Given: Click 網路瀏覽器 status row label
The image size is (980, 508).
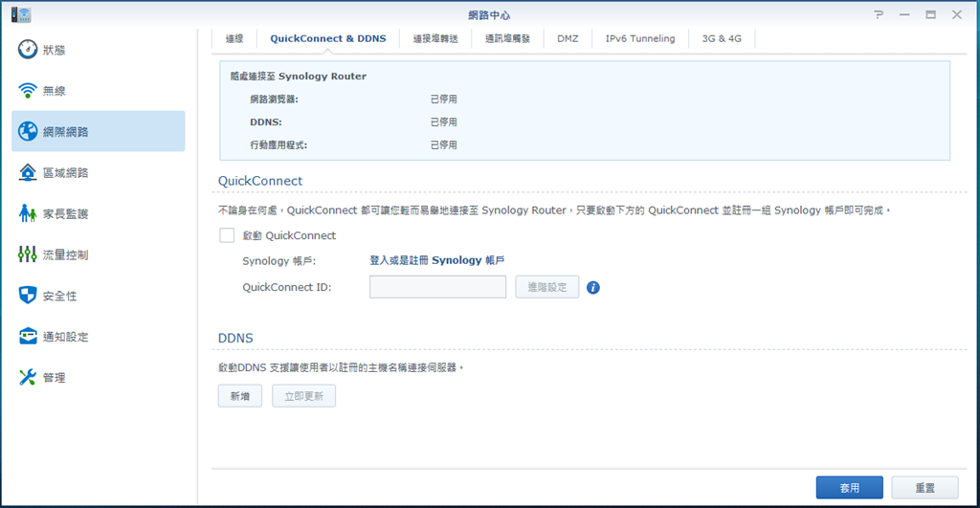Looking at the screenshot, I should [x=275, y=99].
